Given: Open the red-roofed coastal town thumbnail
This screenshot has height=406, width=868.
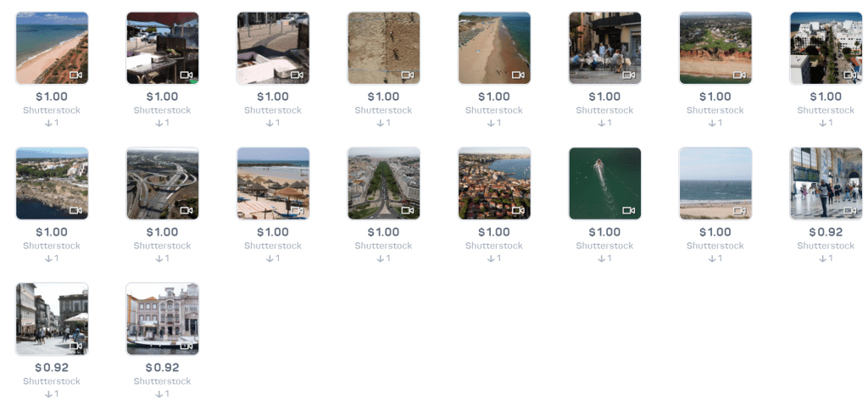Looking at the screenshot, I should click(x=494, y=183).
